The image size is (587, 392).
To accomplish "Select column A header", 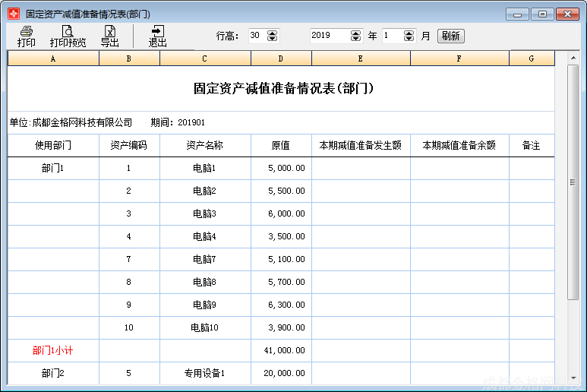I will [x=53, y=58].
